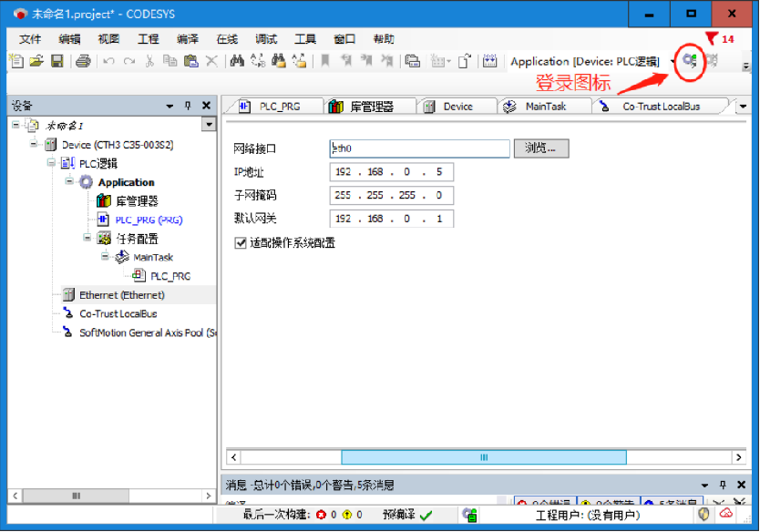Click the network interface eth0 field
760x532 pixels.
coord(419,148)
